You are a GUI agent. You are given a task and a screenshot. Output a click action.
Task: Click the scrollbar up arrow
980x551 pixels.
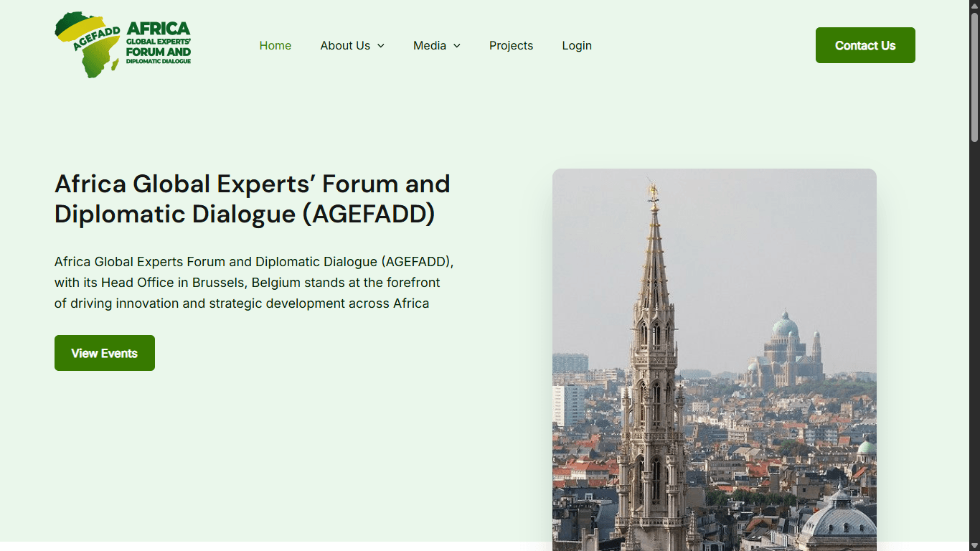pyautogui.click(x=974, y=6)
